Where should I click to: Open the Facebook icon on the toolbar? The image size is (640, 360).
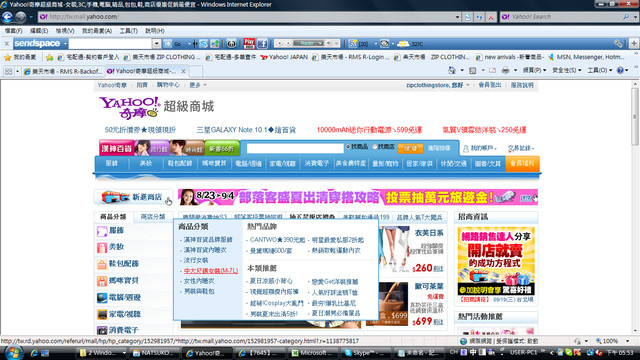click(262, 43)
